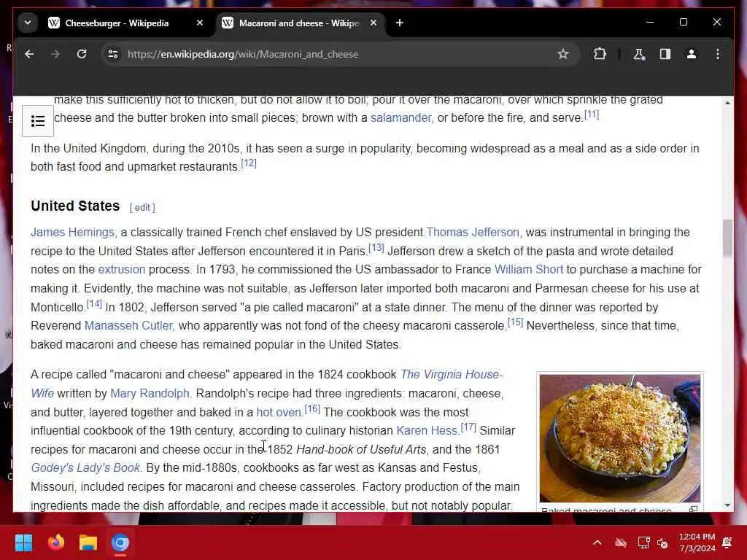Close the browser window
Viewport: 747px width, 560px height.
716,23
